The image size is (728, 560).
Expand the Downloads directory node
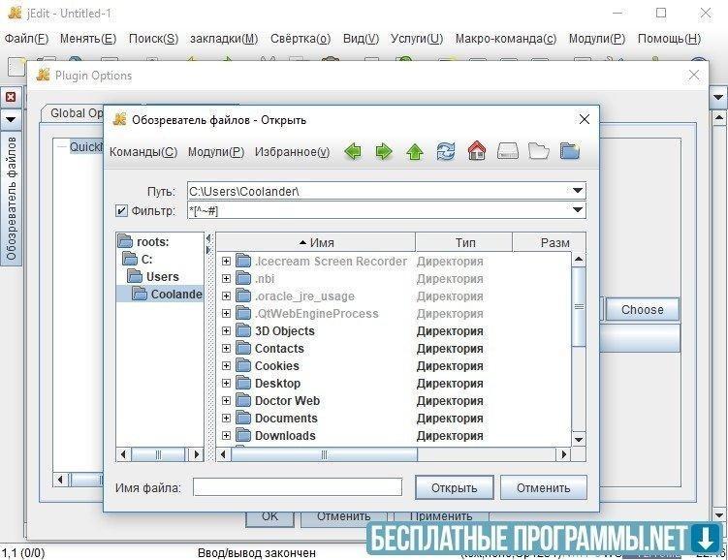tap(226, 436)
